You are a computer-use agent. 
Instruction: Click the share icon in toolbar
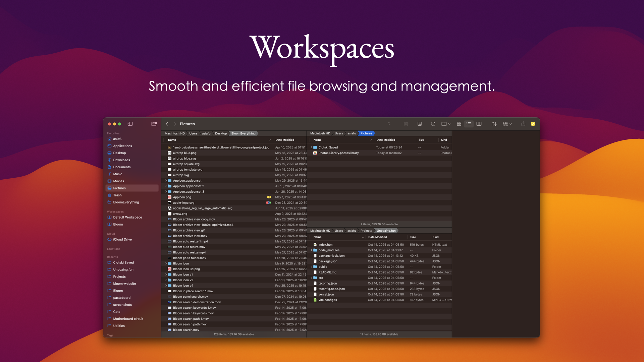point(523,124)
